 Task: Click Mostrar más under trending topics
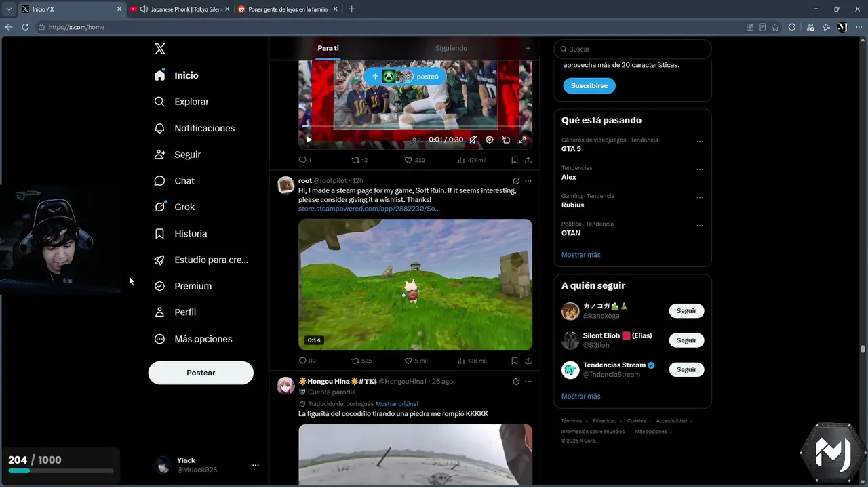point(581,255)
